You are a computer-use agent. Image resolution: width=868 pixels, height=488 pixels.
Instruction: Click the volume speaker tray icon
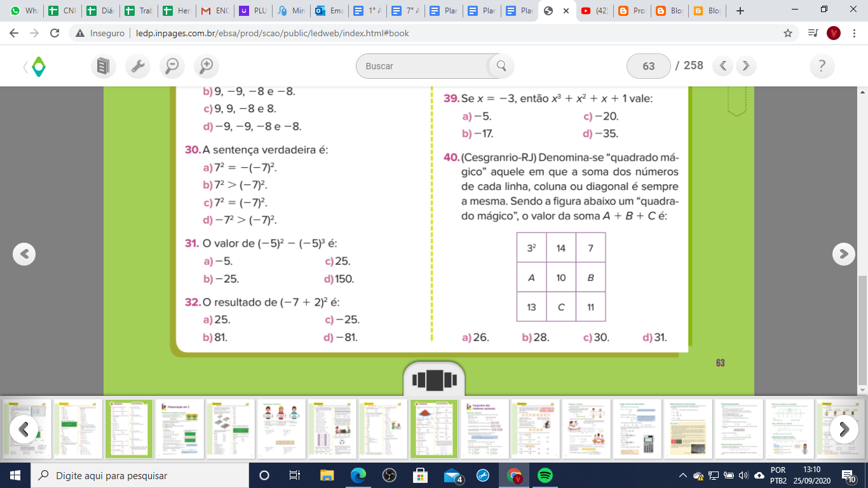tap(743, 475)
